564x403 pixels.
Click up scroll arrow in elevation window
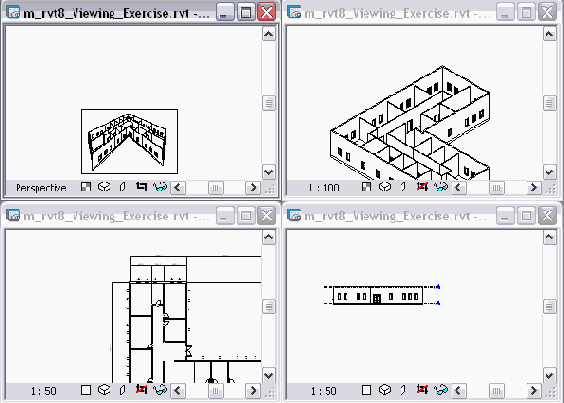click(549, 237)
